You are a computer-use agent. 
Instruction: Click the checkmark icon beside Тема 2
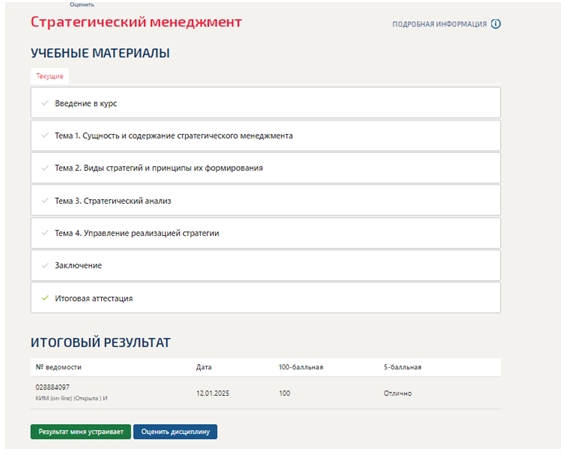tap(45, 168)
